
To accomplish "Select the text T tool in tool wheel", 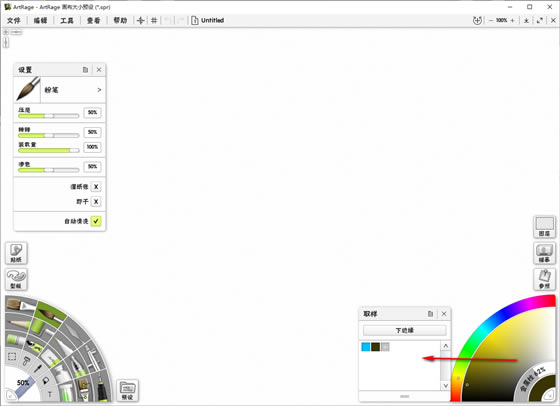I will (50, 394).
